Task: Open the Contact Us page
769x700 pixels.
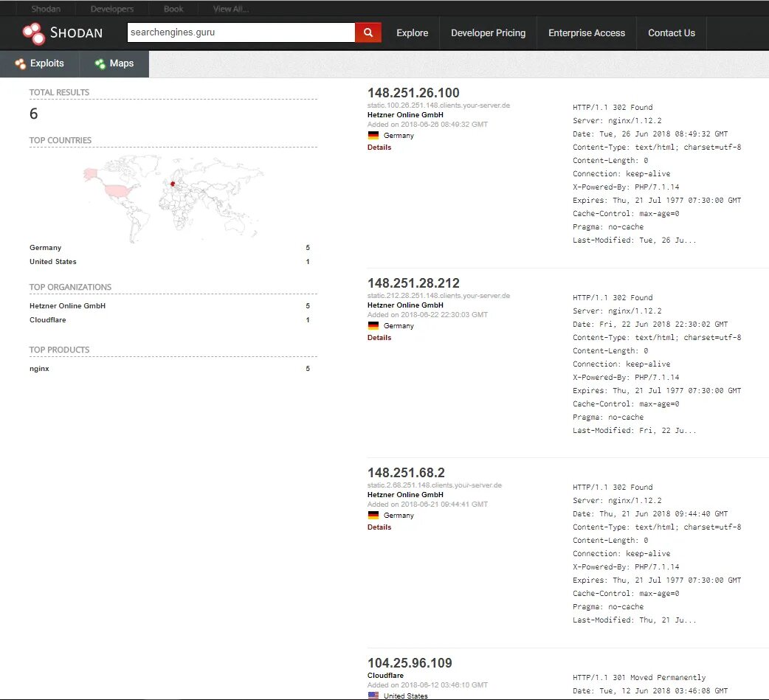Action: [x=672, y=33]
